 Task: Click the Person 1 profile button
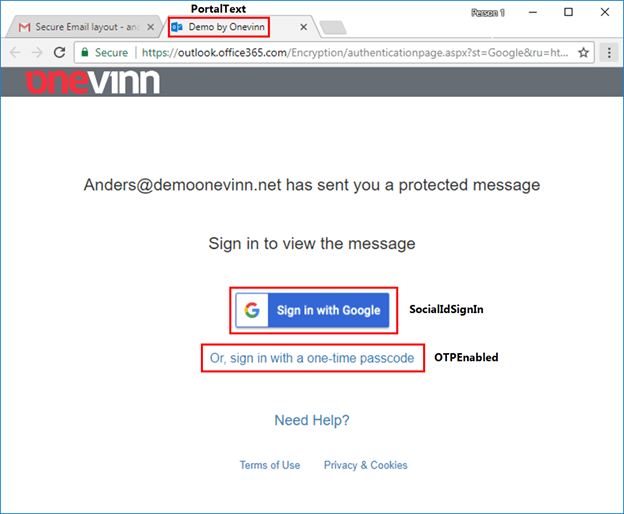point(488,12)
